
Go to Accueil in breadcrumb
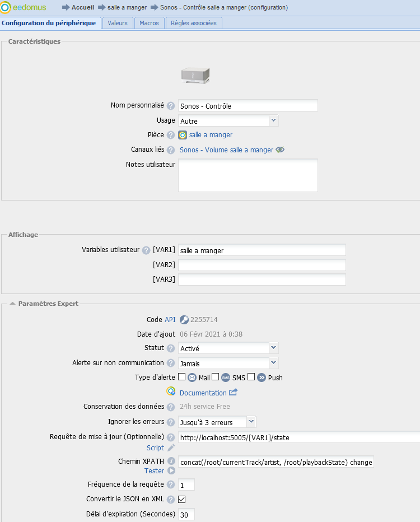(83, 7)
